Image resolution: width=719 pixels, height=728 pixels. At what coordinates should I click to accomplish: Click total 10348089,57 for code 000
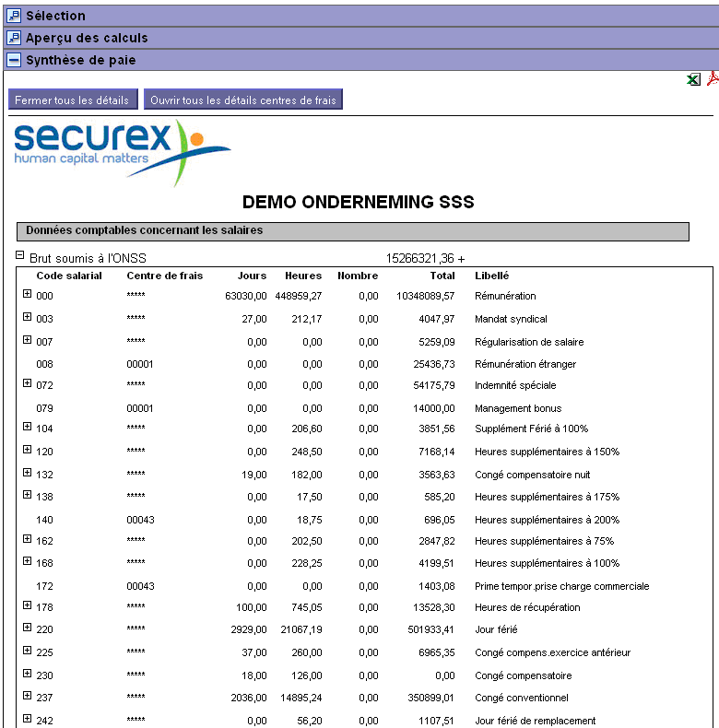click(426, 296)
